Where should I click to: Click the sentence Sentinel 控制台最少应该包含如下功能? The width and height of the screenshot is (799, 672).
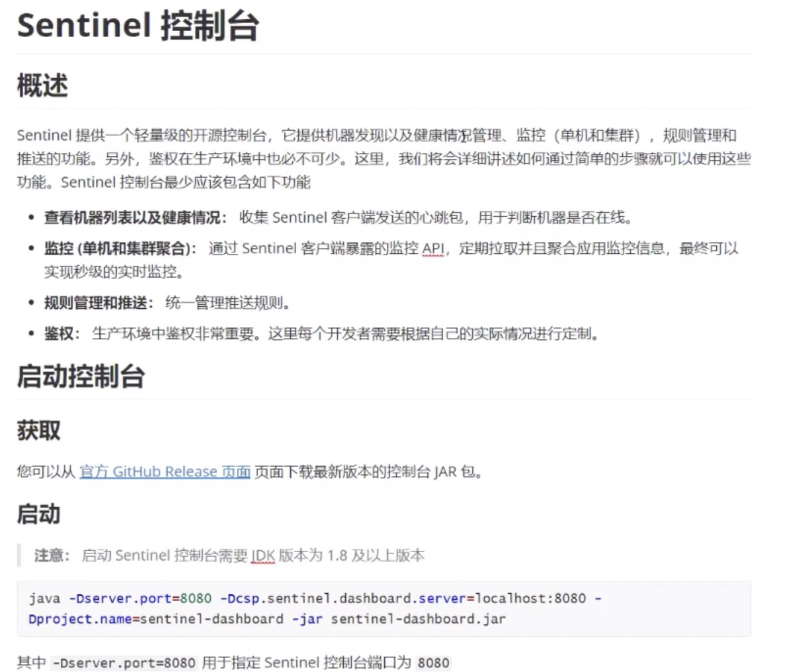pyautogui.click(x=186, y=182)
